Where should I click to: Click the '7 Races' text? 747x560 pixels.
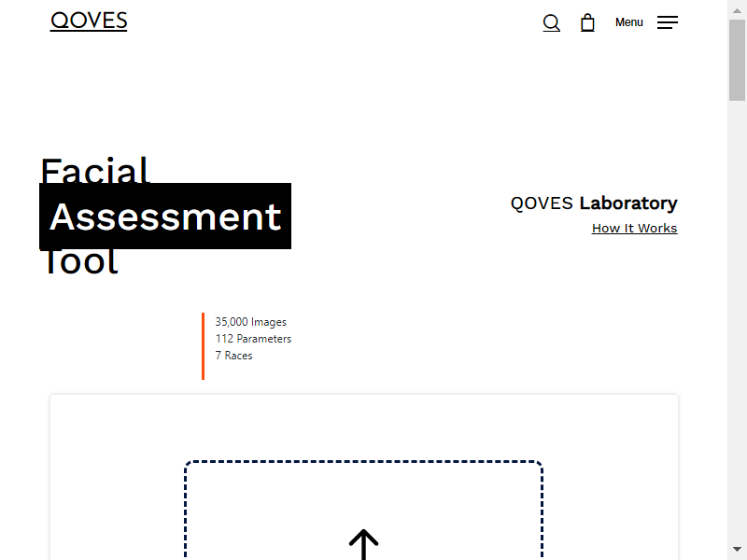[233, 356]
